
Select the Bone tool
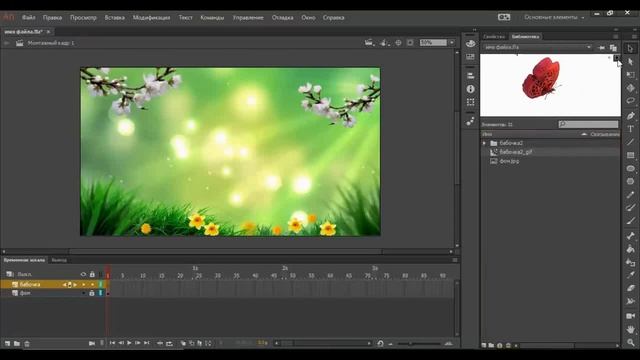(631, 236)
